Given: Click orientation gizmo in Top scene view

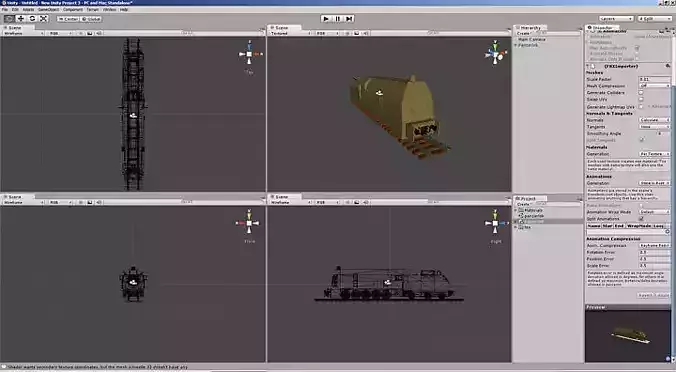Looking at the screenshot, I should click(x=249, y=53).
